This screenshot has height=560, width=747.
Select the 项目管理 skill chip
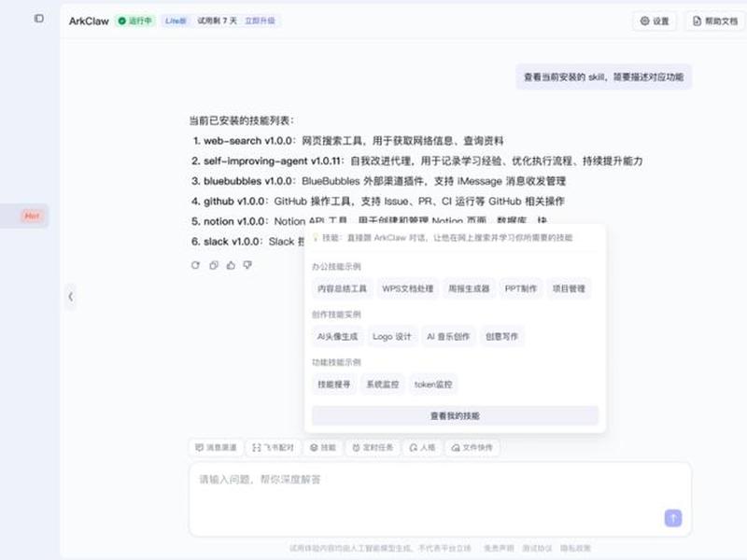click(569, 288)
